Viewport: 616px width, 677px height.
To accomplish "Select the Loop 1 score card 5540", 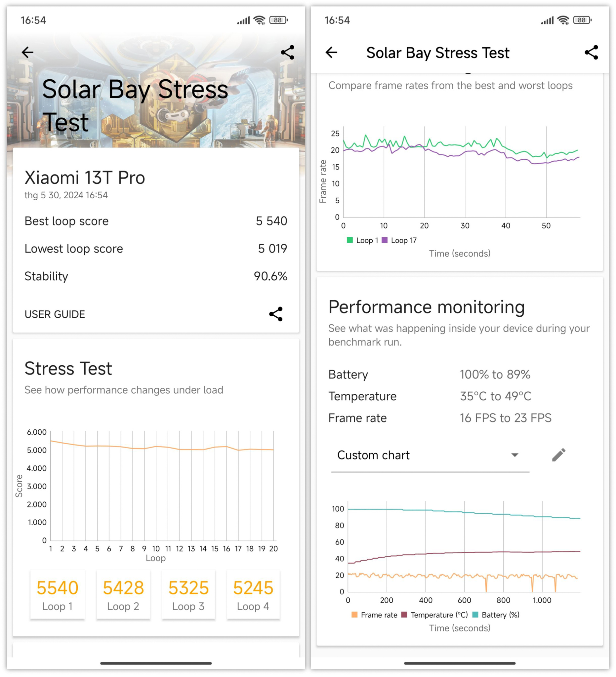I will tap(58, 595).
